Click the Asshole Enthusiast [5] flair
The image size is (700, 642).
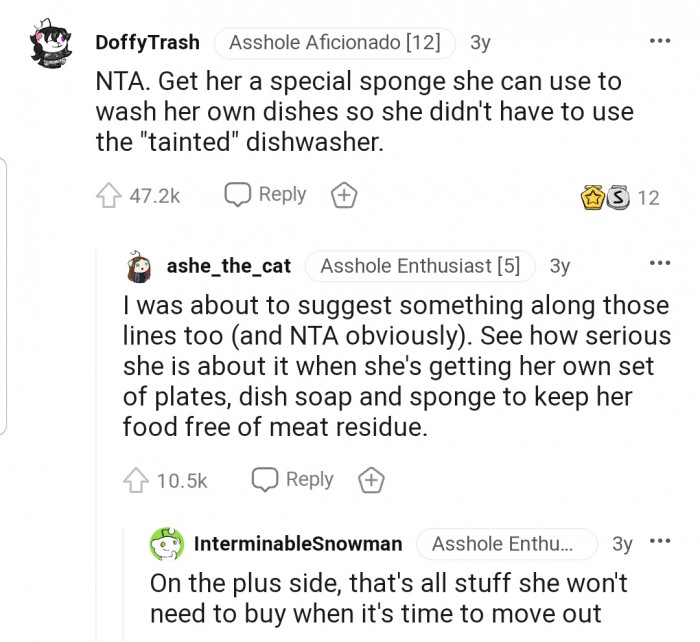click(x=420, y=266)
